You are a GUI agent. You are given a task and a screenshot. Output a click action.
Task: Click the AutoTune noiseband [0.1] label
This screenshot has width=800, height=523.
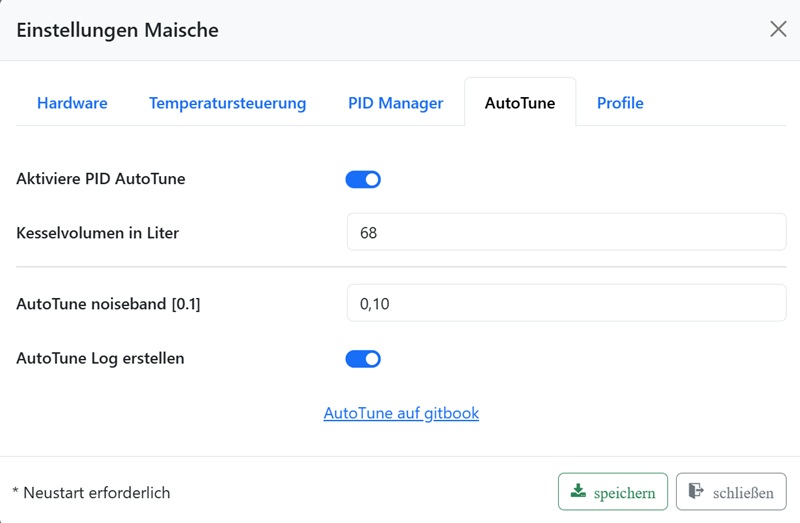click(x=108, y=304)
